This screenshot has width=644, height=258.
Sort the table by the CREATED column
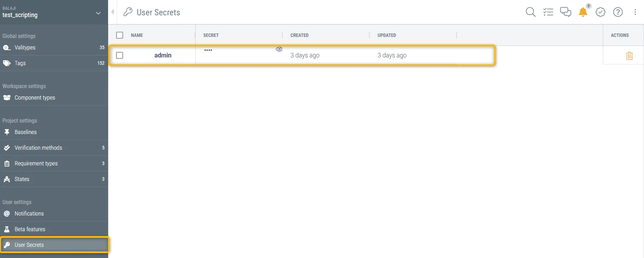(300, 35)
